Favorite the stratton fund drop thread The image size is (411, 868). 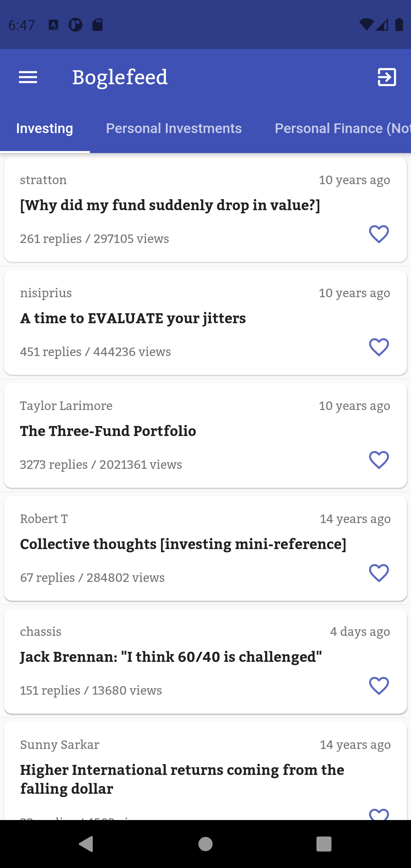379,234
